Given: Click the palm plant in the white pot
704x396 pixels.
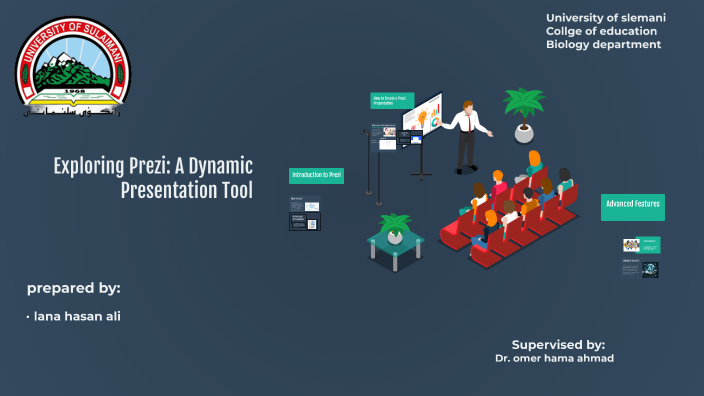Looking at the screenshot, I should (524, 115).
